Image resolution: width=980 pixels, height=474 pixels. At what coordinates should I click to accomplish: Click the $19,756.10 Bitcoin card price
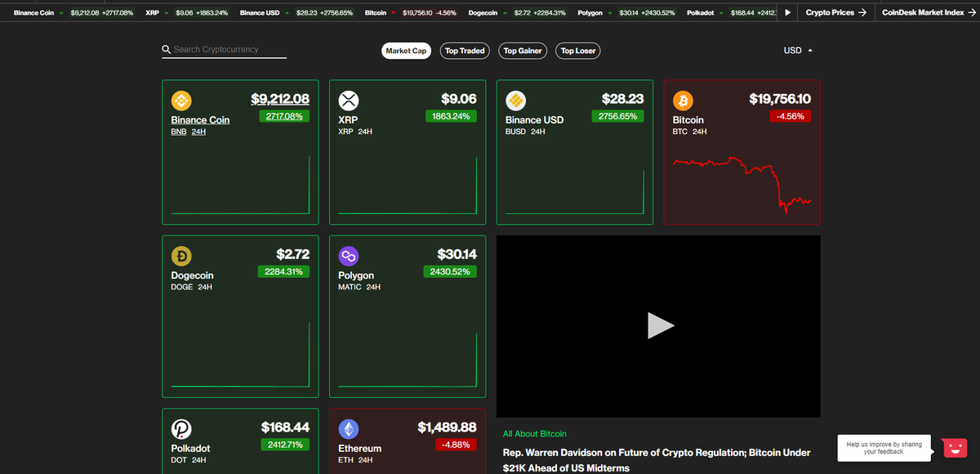[780, 99]
